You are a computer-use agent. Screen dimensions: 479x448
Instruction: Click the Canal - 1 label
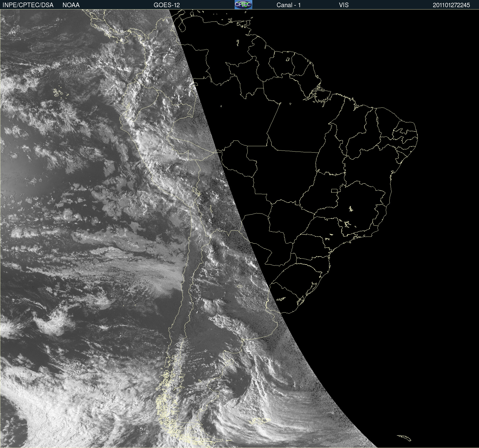click(x=288, y=5)
